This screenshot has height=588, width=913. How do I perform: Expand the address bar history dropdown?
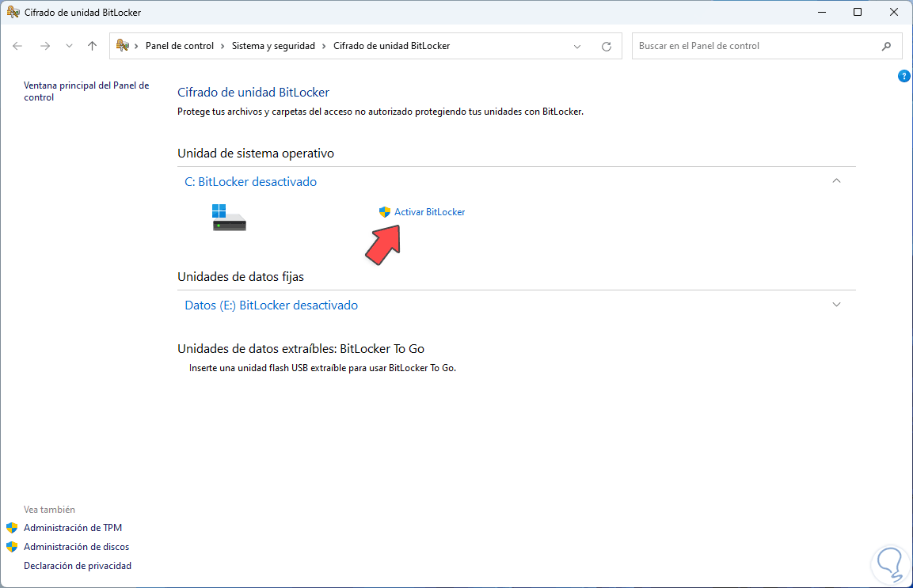point(577,47)
